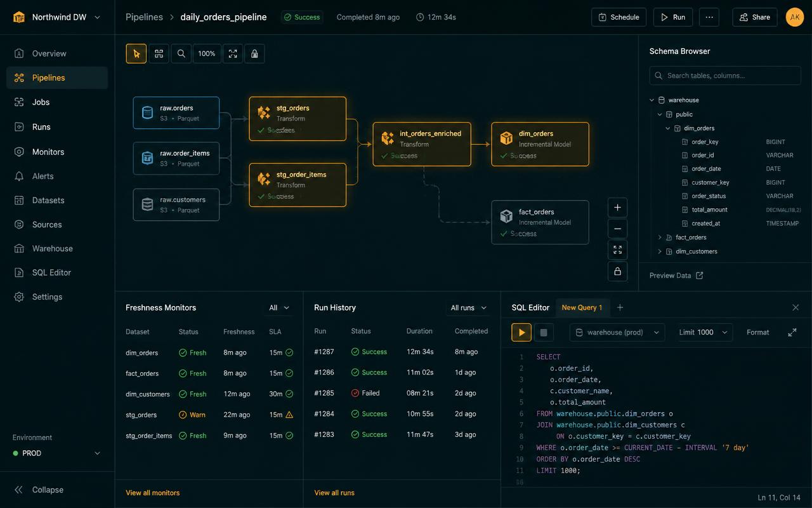The height and width of the screenshot is (508, 812).
Task: Open Overview in the sidebar
Action: tap(57, 53)
